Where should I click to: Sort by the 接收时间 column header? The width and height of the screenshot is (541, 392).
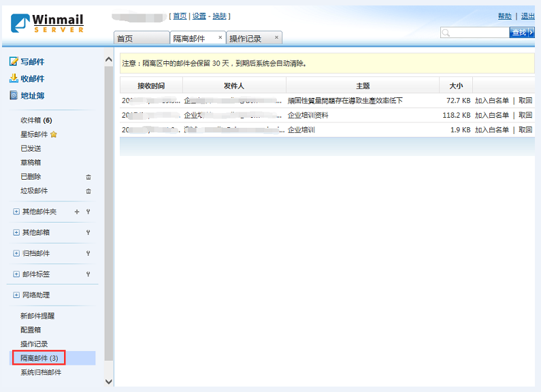[151, 86]
